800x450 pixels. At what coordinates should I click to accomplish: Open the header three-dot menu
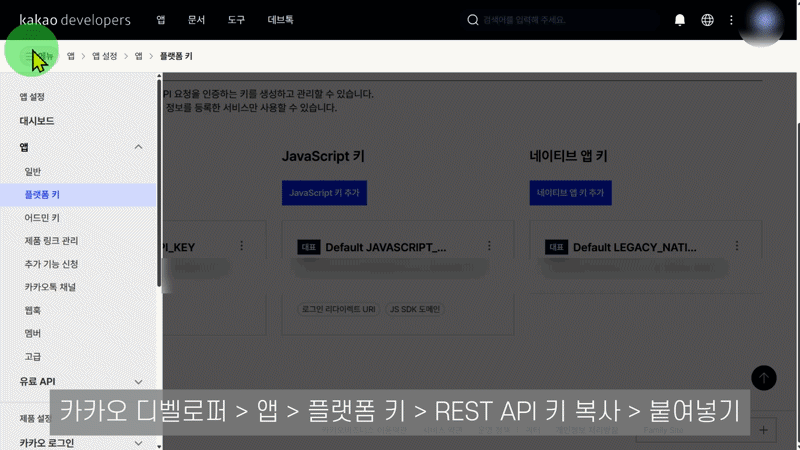(x=732, y=20)
